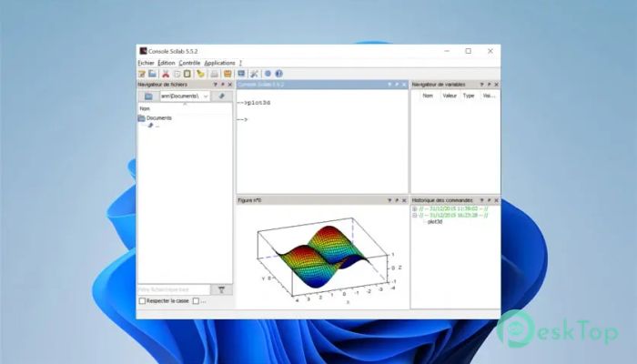Open SciNotes editor from toolbar
Screen dimensions: 637x364
(x=142, y=74)
